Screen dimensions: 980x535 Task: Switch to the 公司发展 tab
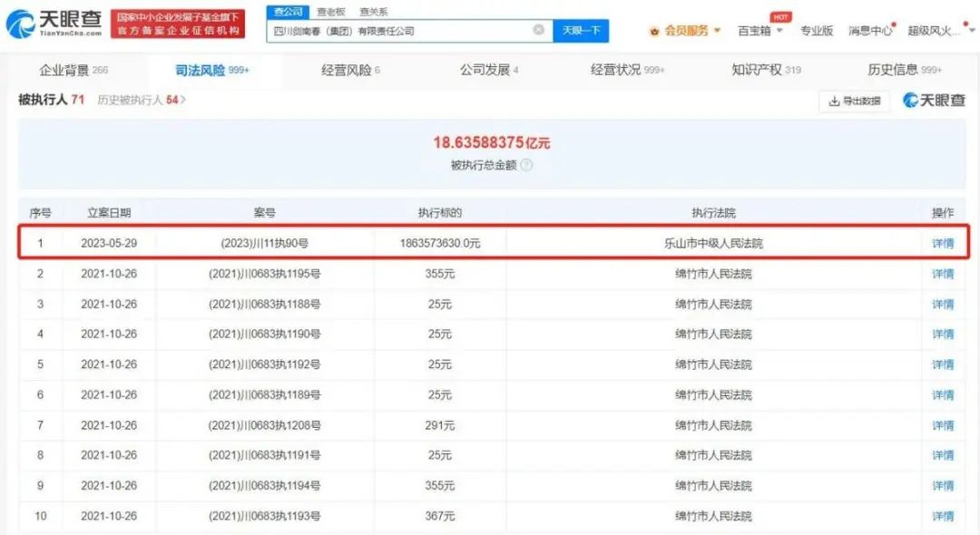pyautogui.click(x=489, y=70)
